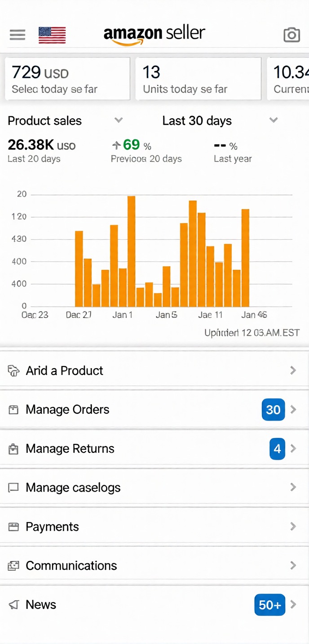Click the News megaphone icon
309x644 pixels.
click(14, 605)
